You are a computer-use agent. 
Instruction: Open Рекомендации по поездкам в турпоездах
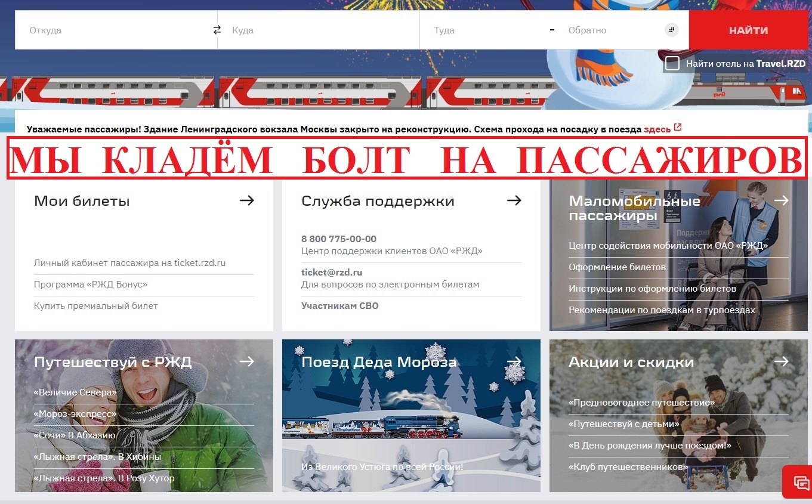point(662,310)
